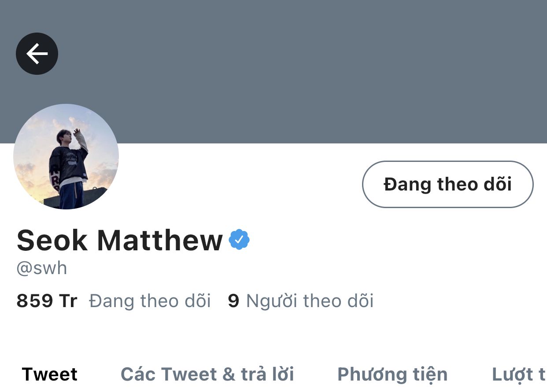This screenshot has width=547, height=392.
Task: Open the gray header banner image
Action: [x=273, y=72]
